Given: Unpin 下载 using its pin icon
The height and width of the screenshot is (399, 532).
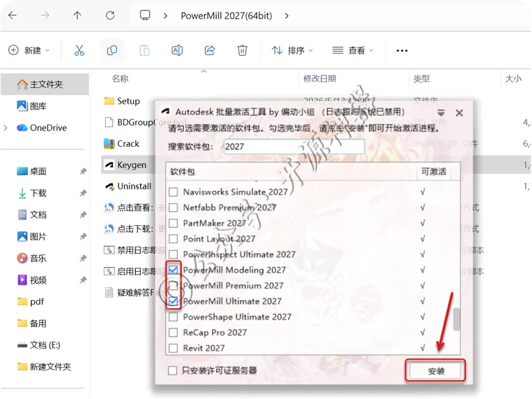Looking at the screenshot, I should (83, 193).
